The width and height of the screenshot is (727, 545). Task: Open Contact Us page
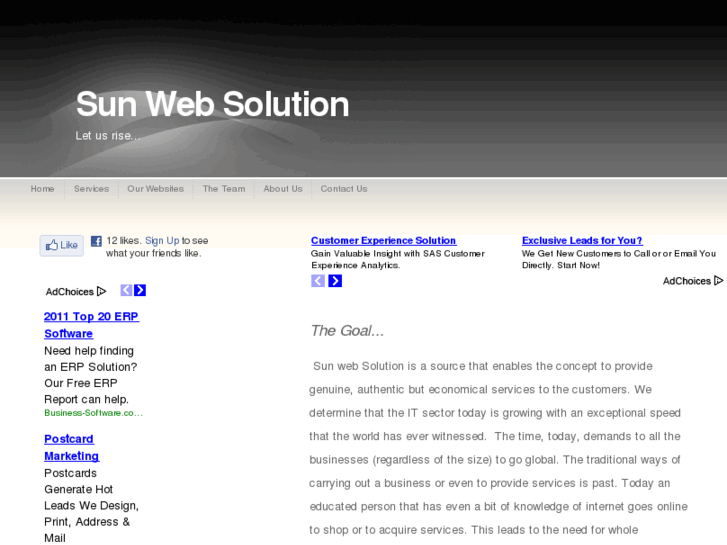(344, 189)
